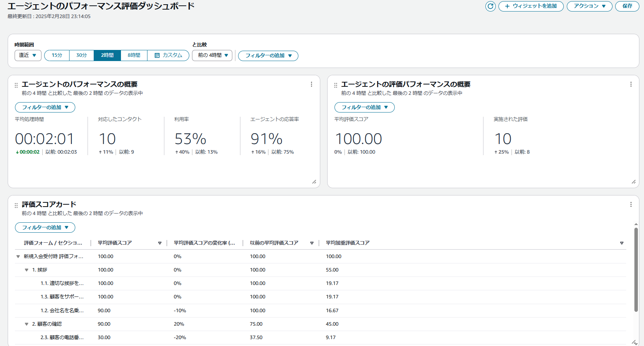Viewport: 644px width, 346px height.
Task: Collapse the 新規入会受付時 evaluation form row
Action: point(18,257)
